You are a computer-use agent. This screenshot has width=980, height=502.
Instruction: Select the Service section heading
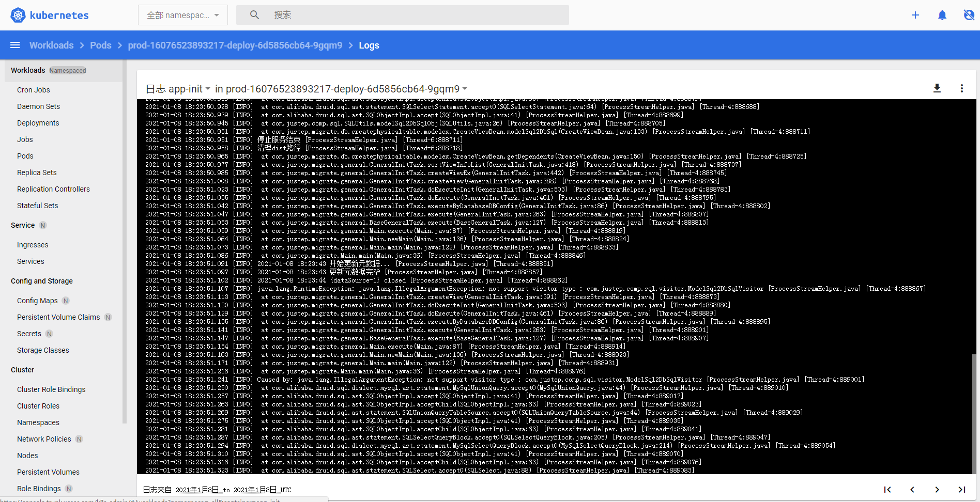pyautogui.click(x=23, y=225)
